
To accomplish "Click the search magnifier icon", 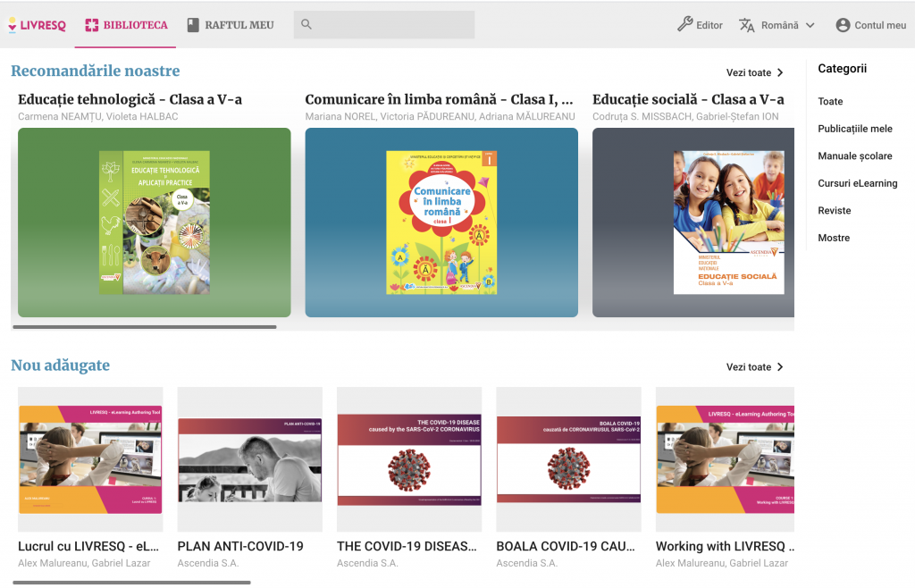I will 306,24.
